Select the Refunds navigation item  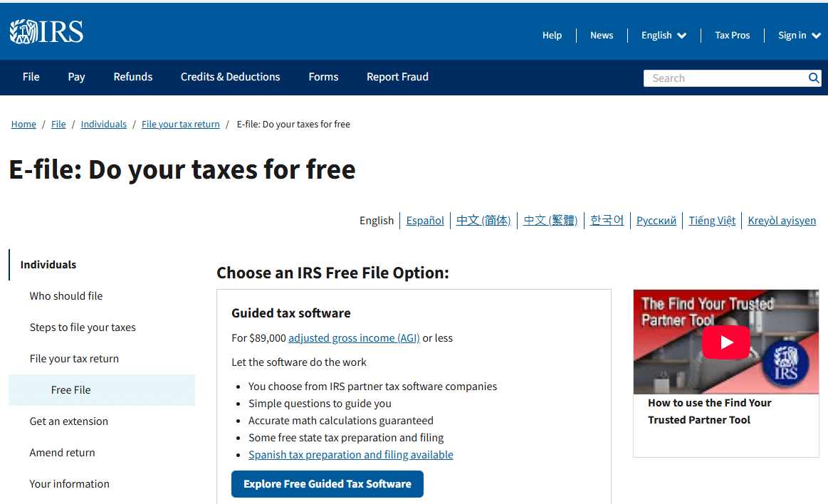pos(132,77)
